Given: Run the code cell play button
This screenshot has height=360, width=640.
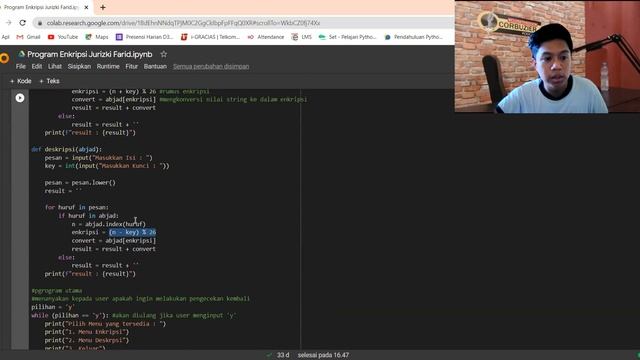Looking at the screenshot, I should [x=20, y=98].
